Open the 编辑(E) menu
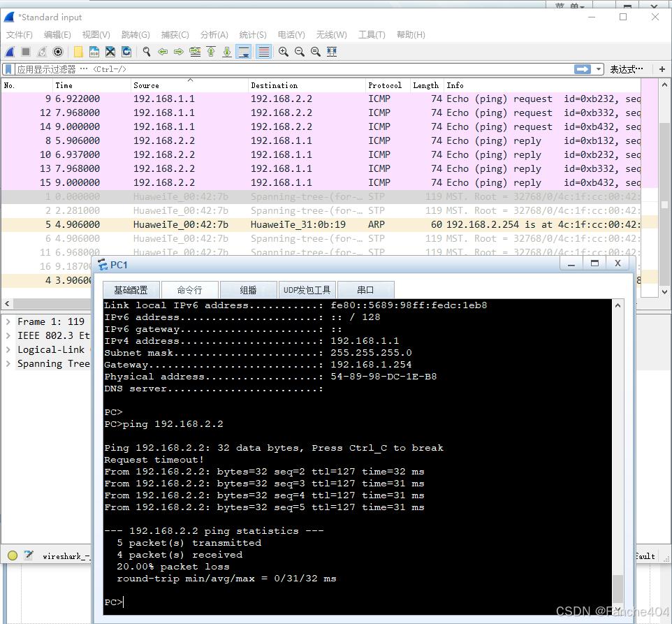 [57, 35]
